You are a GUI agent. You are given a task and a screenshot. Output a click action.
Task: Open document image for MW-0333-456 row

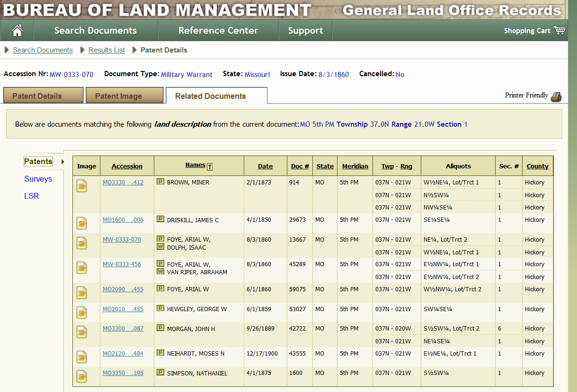82,268
